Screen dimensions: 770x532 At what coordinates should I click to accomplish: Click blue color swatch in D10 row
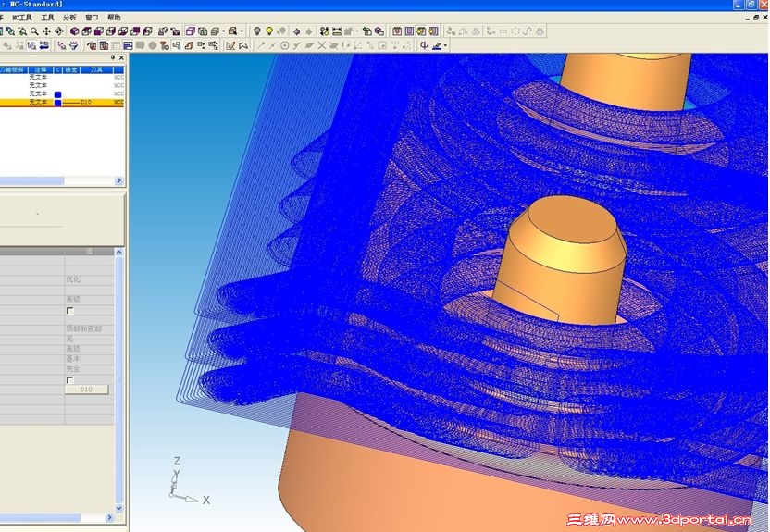pyautogui.click(x=58, y=103)
